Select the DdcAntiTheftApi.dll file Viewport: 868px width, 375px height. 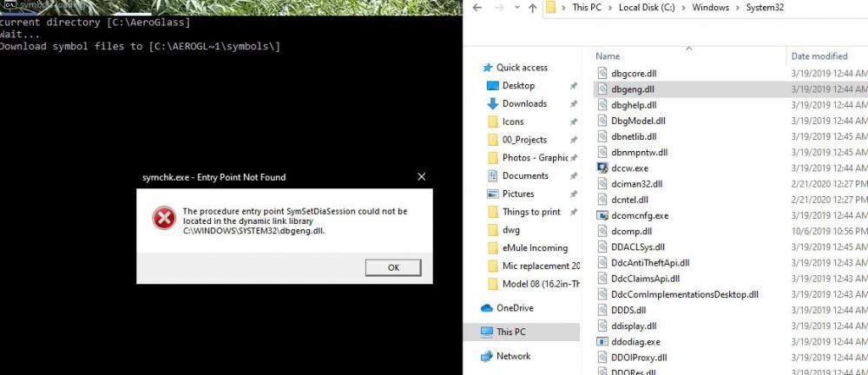650,262
